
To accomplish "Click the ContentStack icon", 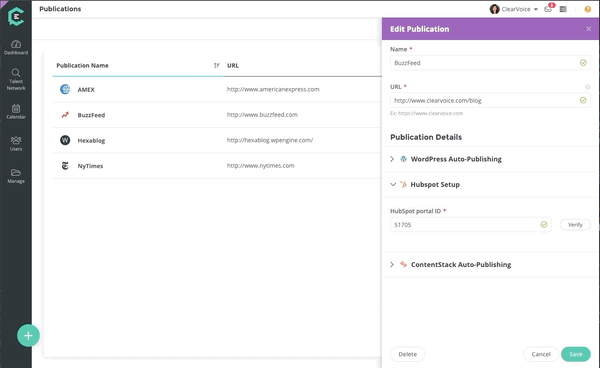I will (403, 264).
